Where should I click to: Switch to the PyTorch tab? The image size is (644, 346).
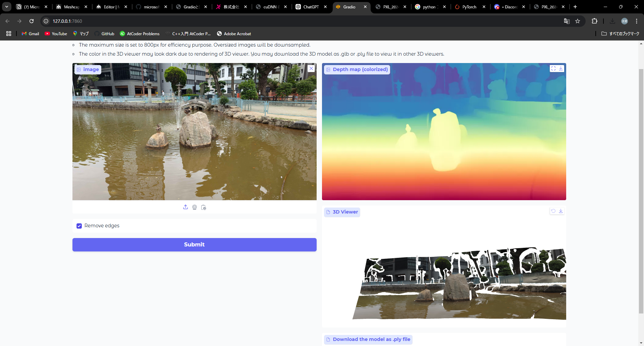[x=469, y=7]
